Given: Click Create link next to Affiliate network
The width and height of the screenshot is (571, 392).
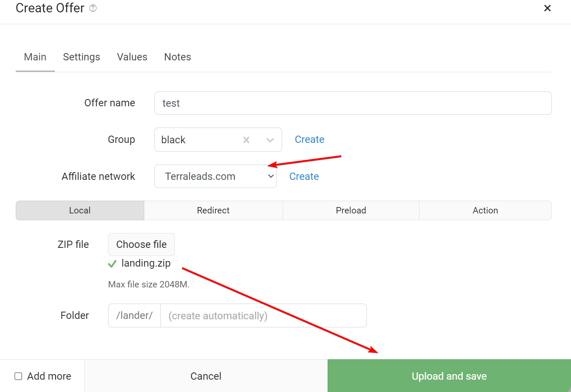Looking at the screenshot, I should 304,176.
